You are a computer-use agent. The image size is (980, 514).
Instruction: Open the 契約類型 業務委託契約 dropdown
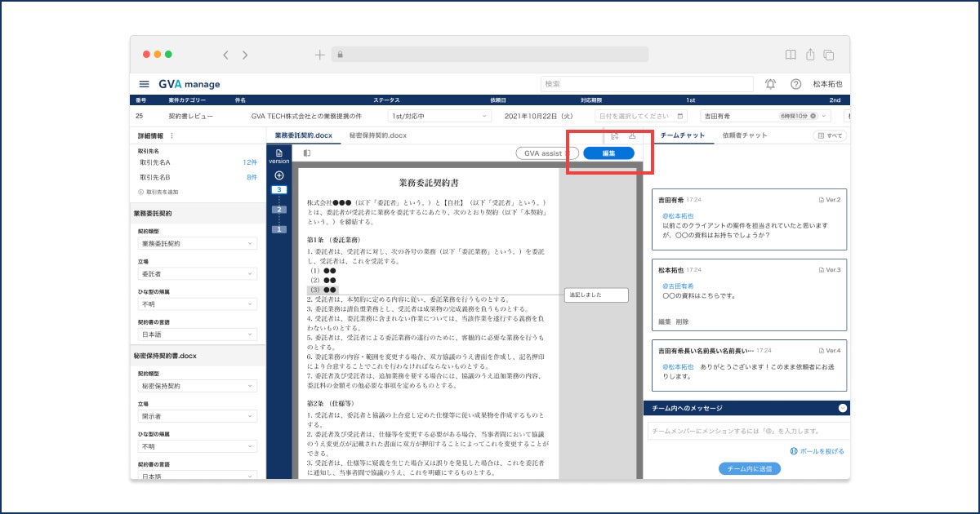pyautogui.click(x=198, y=243)
